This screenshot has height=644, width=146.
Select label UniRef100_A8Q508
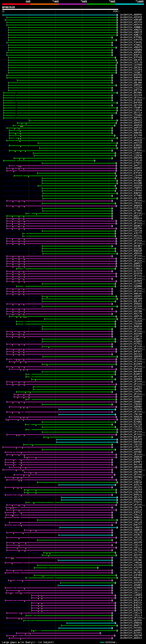[x=131, y=125]
